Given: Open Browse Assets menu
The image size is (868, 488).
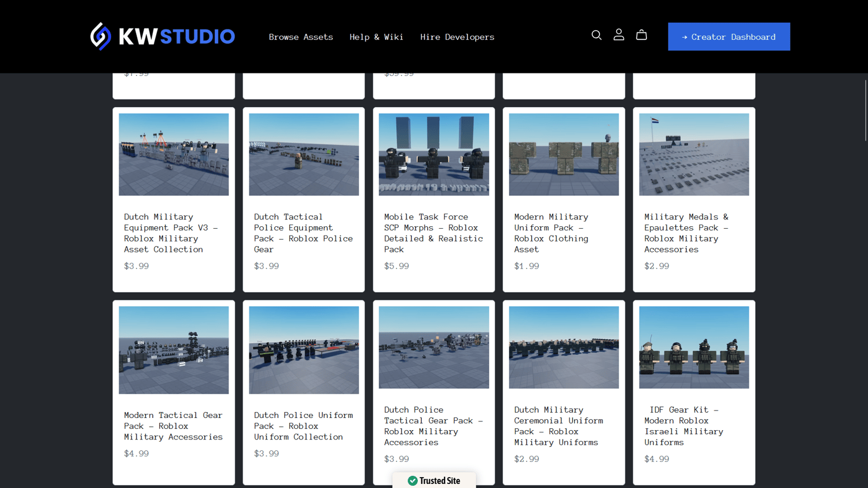Looking at the screenshot, I should (x=301, y=37).
